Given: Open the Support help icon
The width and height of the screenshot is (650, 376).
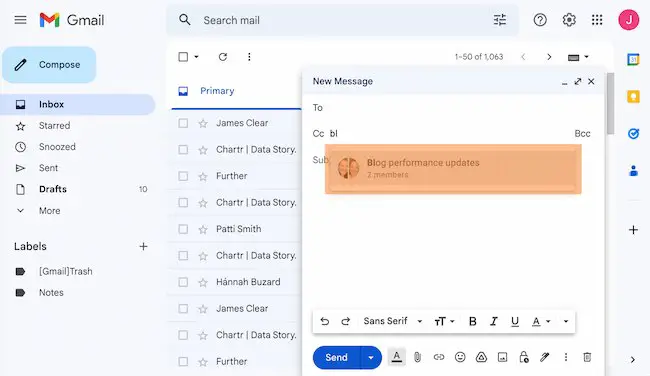Looking at the screenshot, I should point(540,20).
